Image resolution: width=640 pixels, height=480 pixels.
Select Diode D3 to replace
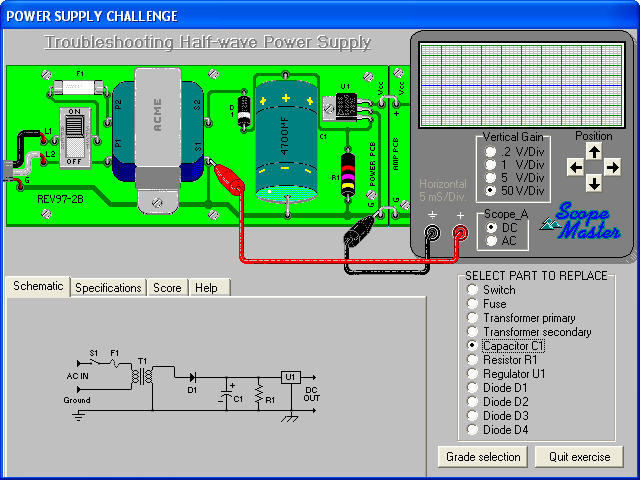[498, 416]
